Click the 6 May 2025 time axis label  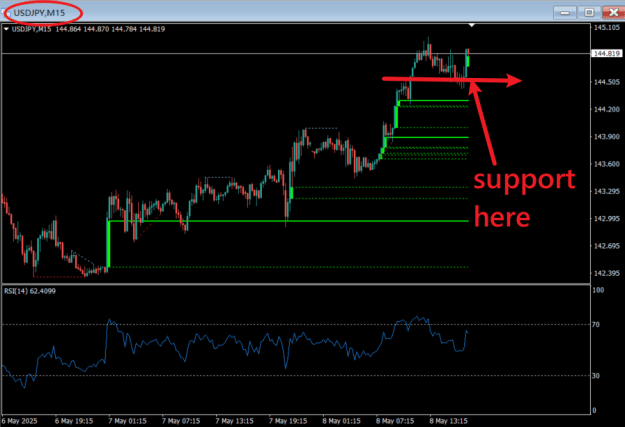coord(20,421)
